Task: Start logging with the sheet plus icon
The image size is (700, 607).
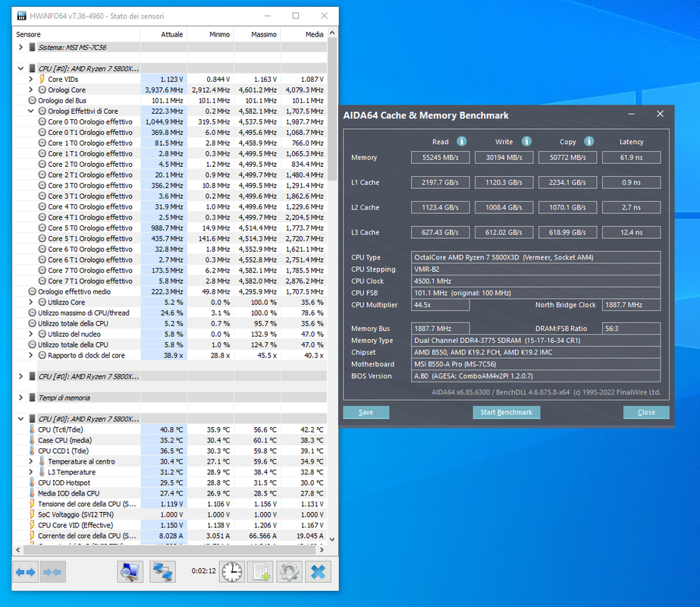Action: tap(261, 571)
